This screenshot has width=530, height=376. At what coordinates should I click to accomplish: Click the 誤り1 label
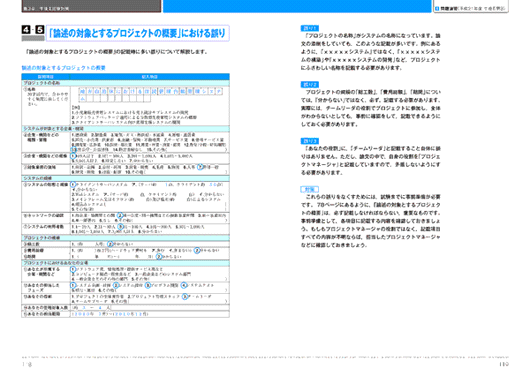coord(309,28)
